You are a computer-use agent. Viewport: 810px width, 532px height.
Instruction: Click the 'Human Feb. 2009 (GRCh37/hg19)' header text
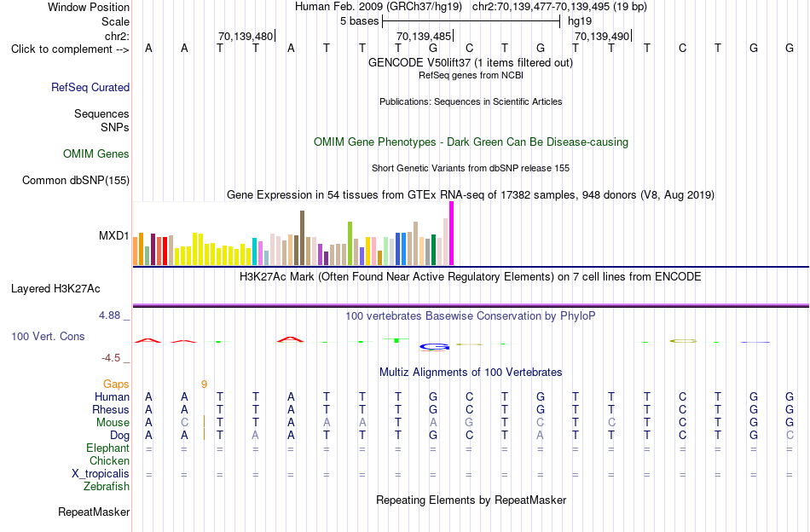pos(379,7)
